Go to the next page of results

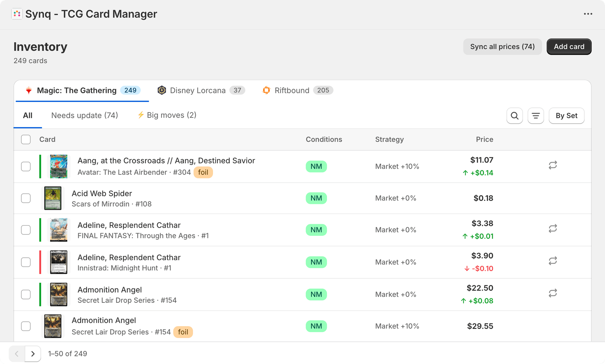click(33, 354)
